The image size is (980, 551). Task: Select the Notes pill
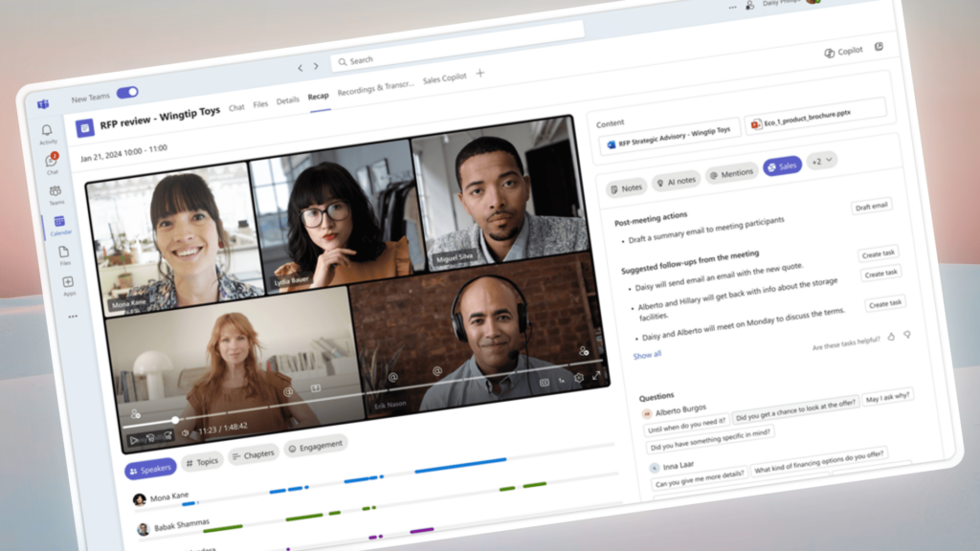coord(626,188)
